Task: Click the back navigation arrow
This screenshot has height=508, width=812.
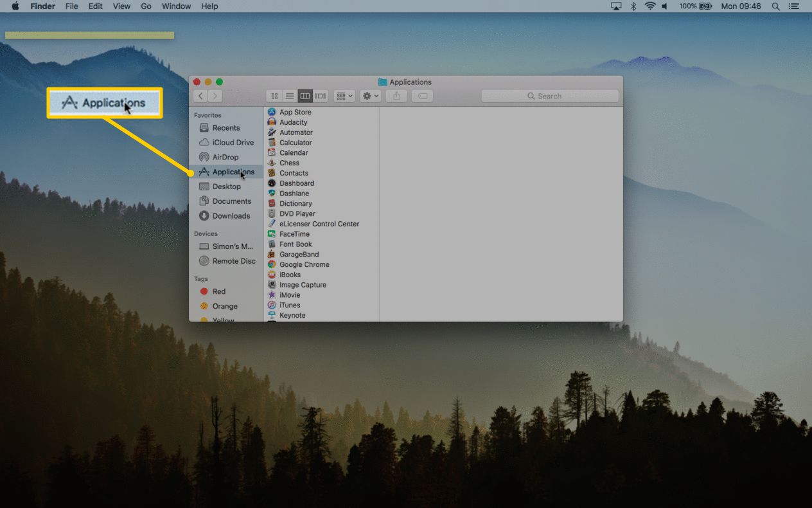Action: point(200,95)
